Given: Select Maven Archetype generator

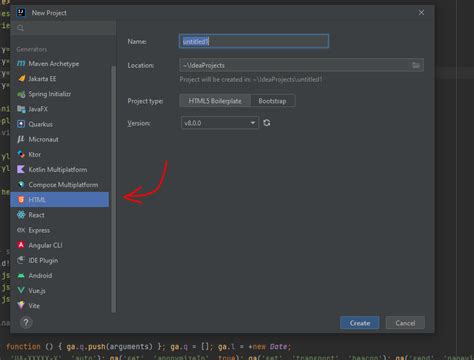Looking at the screenshot, I should (59, 63).
